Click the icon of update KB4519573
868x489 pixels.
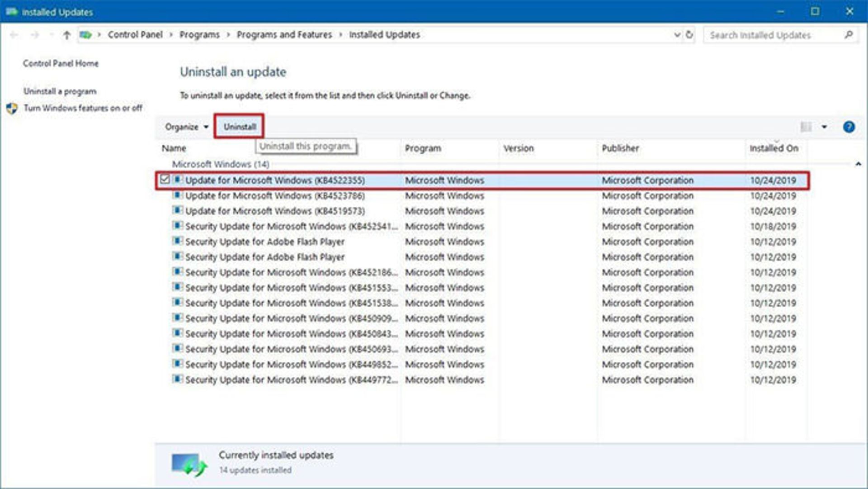tap(178, 211)
